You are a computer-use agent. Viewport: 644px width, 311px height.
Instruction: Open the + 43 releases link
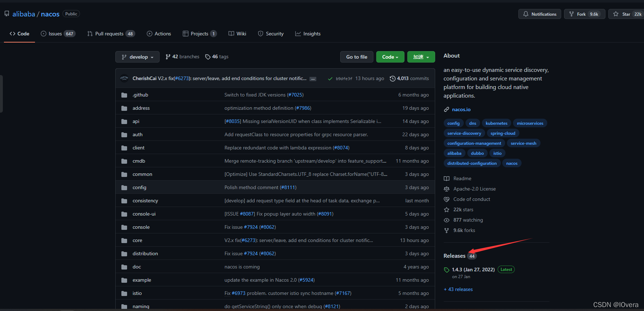[x=458, y=290]
